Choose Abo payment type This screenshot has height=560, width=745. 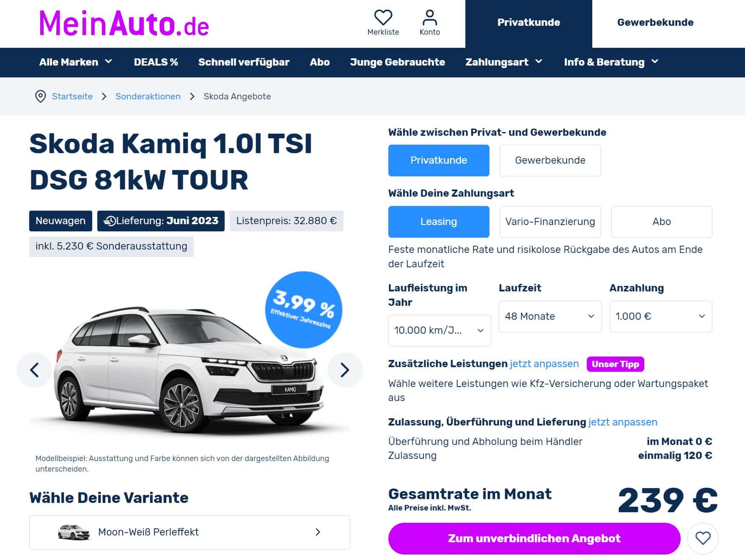tap(661, 222)
